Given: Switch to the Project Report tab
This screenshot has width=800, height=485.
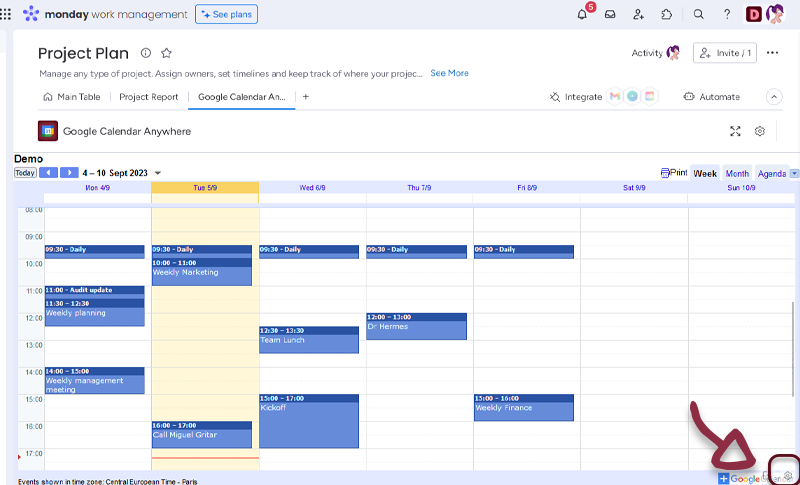Looking at the screenshot, I should tap(148, 97).
